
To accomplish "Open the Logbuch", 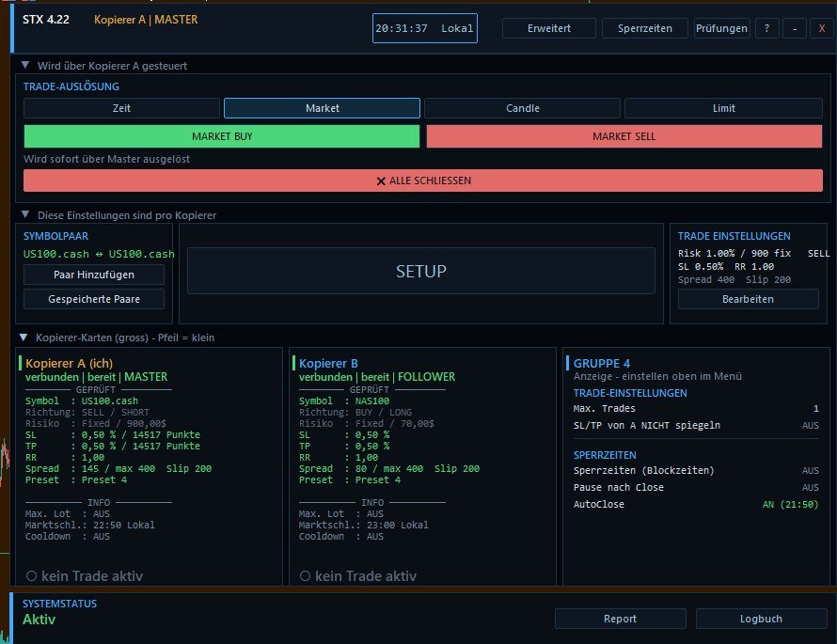I will [x=761, y=619].
